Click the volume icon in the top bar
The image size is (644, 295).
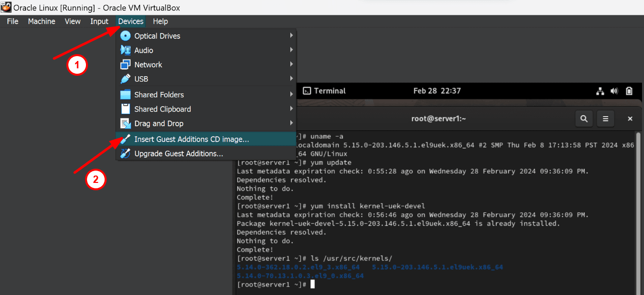tap(614, 90)
